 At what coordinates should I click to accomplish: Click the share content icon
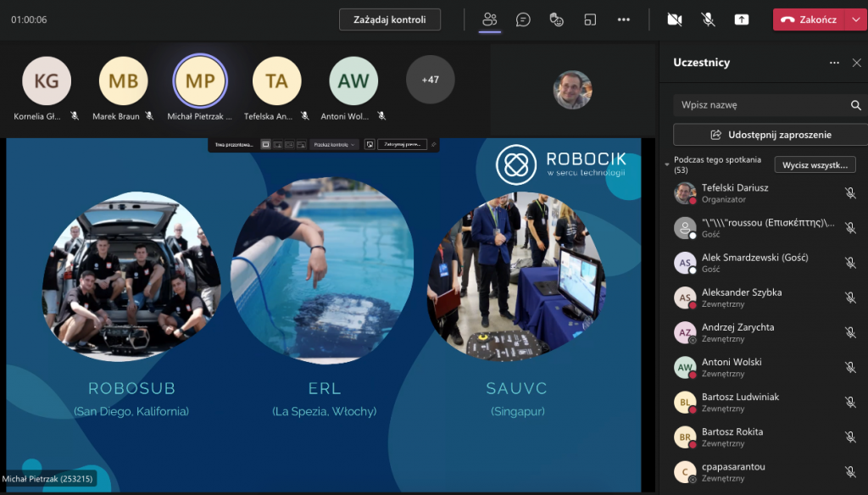click(x=741, y=19)
